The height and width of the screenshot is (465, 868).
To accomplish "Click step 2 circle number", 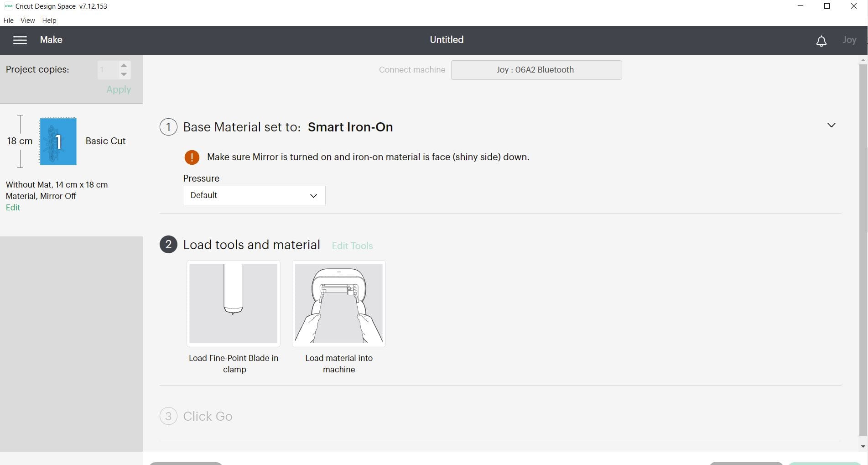I will click(168, 245).
